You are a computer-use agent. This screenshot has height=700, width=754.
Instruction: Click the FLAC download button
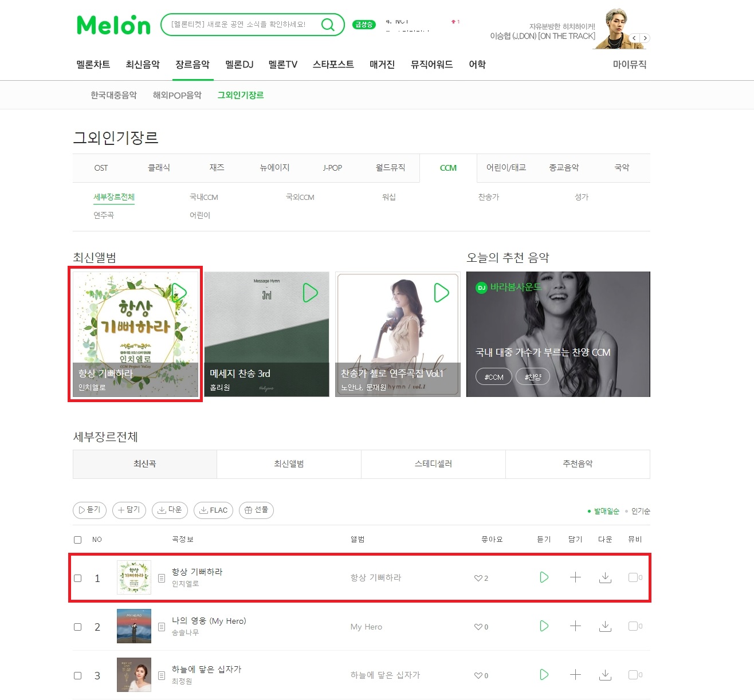coord(213,510)
